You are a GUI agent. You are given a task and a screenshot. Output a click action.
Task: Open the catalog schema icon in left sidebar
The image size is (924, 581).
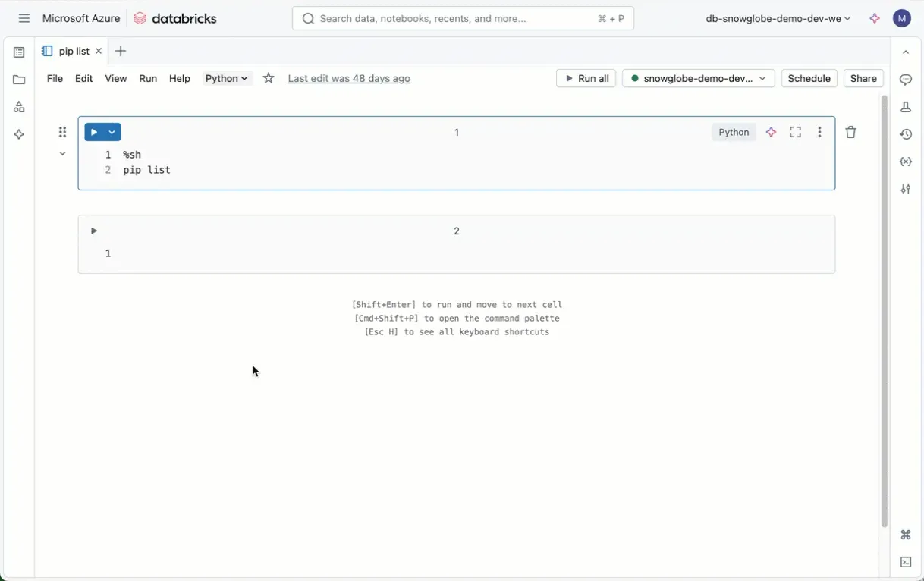(x=19, y=107)
